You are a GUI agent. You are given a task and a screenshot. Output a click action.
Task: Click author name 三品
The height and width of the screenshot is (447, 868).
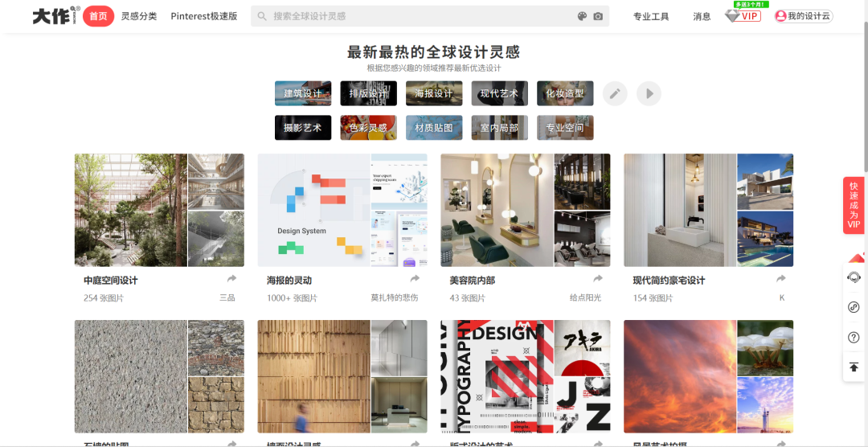227,297
